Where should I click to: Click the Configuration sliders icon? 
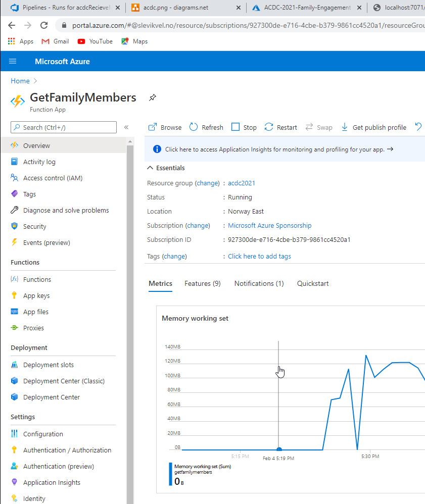[x=15, y=434]
